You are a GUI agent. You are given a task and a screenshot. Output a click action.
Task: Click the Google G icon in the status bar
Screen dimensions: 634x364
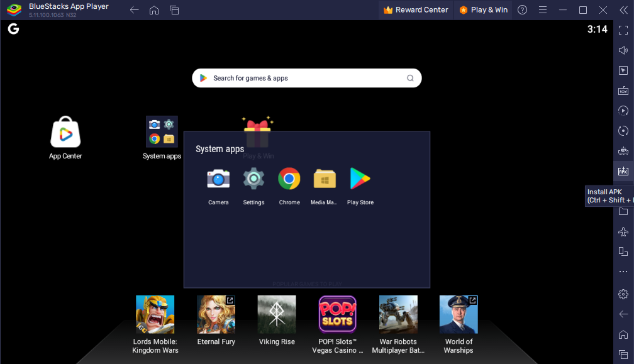[13, 29]
